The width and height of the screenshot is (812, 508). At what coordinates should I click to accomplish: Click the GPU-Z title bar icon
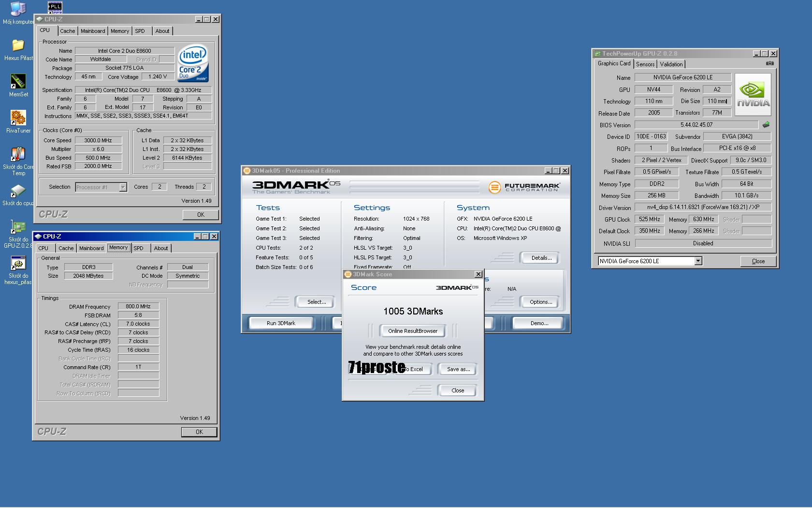597,54
